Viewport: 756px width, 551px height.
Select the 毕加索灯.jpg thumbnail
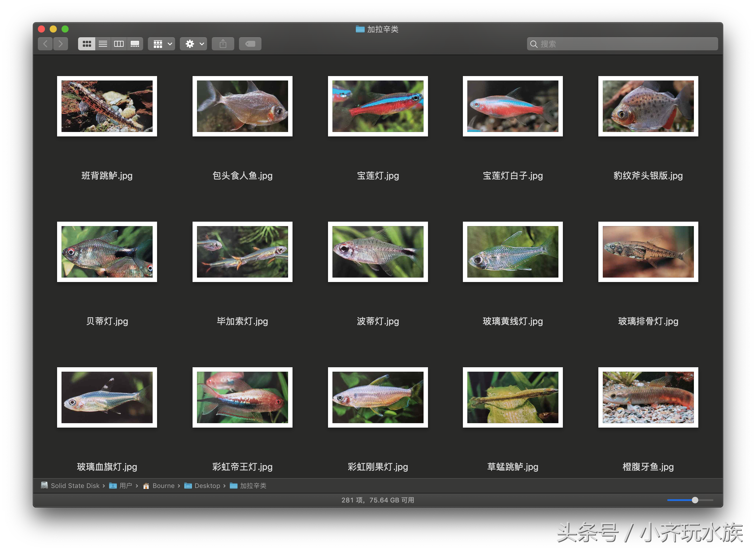[242, 252]
